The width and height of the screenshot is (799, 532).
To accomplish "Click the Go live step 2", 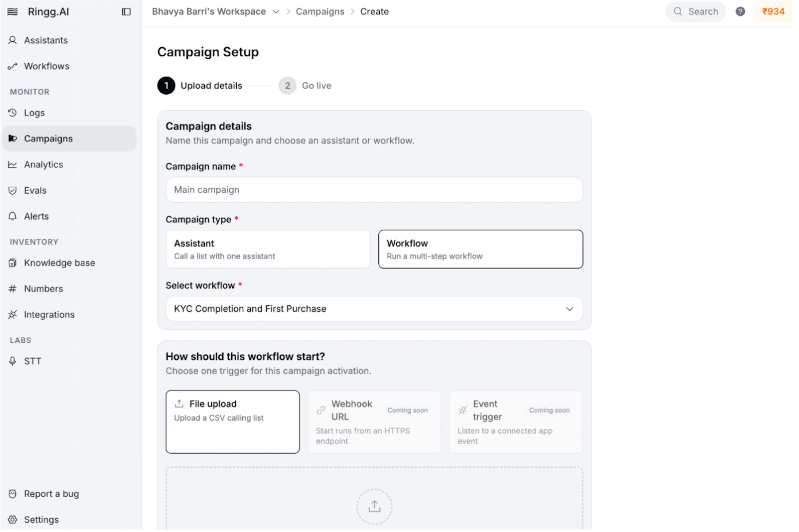I will click(305, 86).
